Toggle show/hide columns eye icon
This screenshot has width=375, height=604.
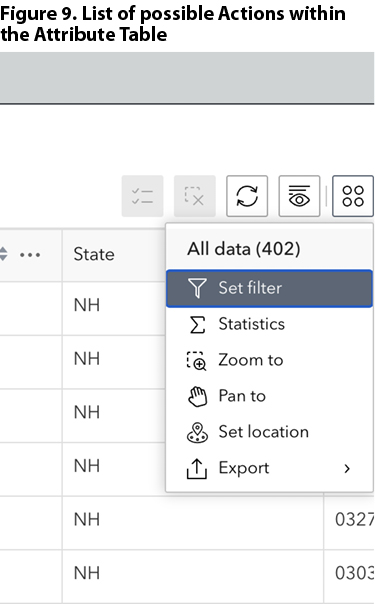[x=299, y=196]
